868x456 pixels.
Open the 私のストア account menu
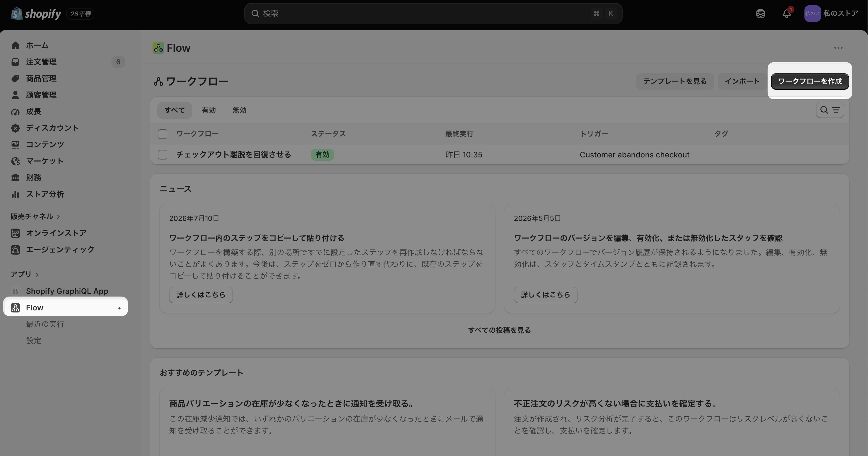[x=831, y=14]
